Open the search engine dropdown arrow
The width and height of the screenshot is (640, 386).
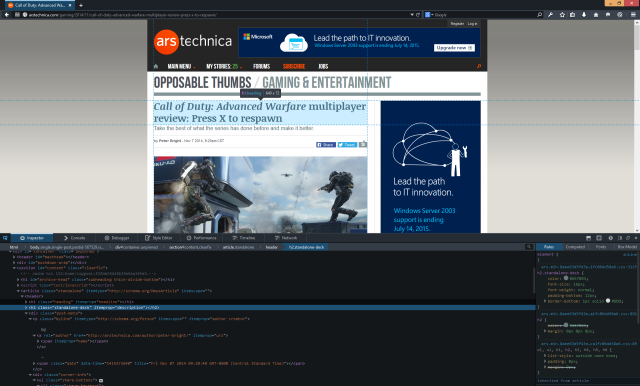(432, 15)
